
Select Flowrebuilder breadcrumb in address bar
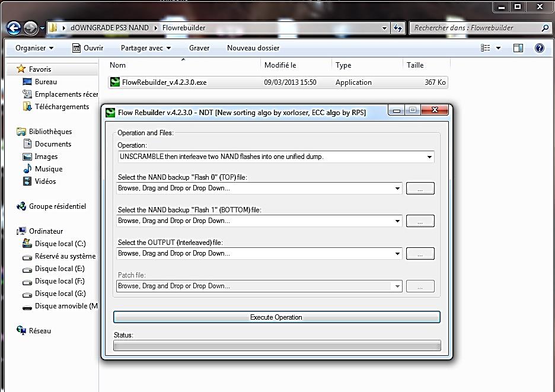184,28
